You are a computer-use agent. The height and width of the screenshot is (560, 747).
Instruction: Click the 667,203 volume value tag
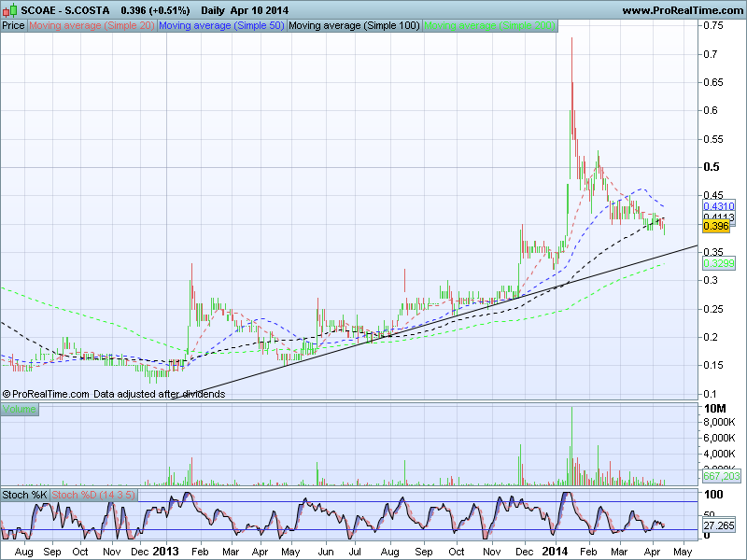click(x=720, y=476)
